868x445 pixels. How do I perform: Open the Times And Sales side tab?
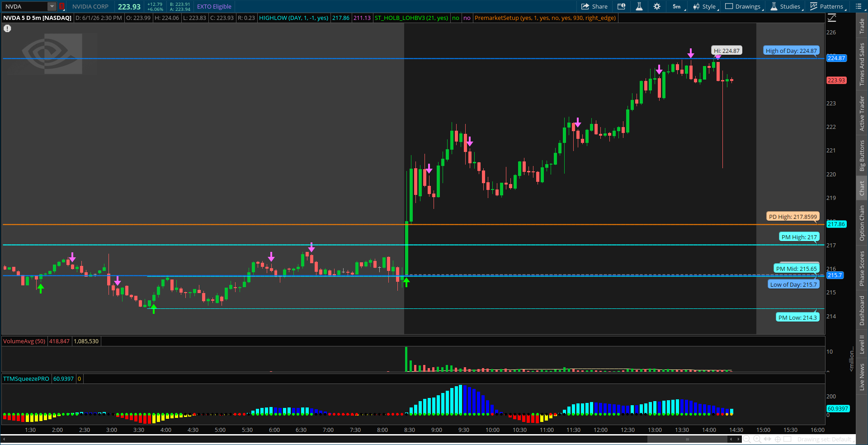tap(862, 64)
